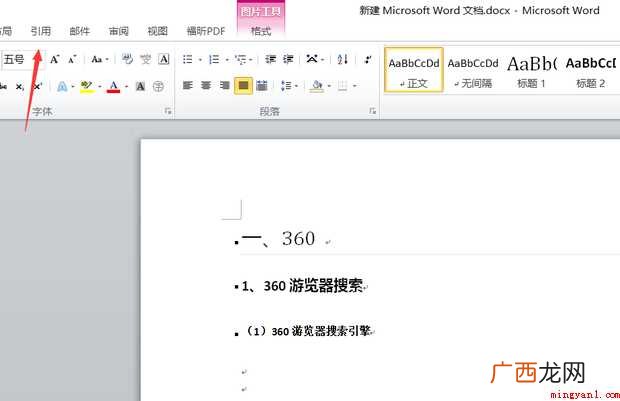
Task: Apply paragraph shading paint bucket color
Action: coord(317,85)
